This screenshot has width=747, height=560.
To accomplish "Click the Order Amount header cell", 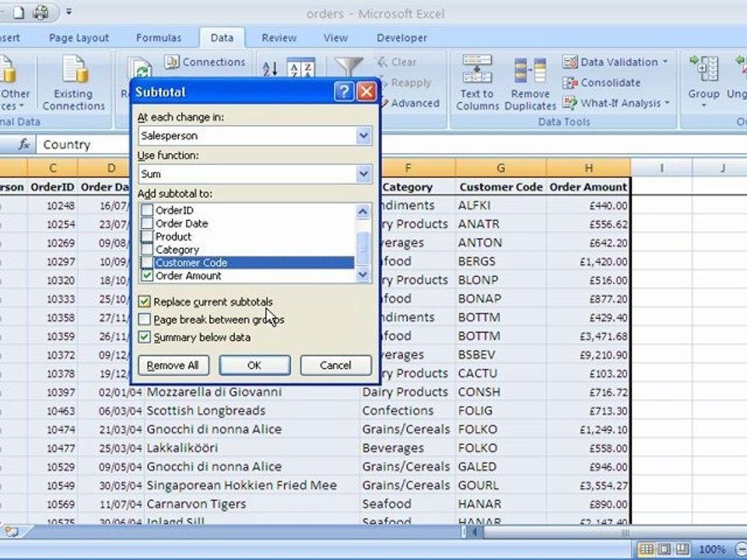I will pos(588,187).
